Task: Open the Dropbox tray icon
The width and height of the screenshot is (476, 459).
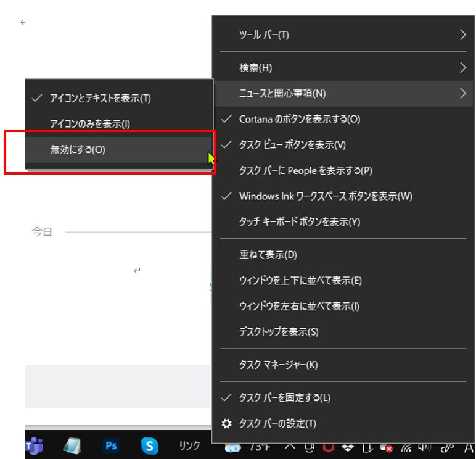Action: 347,447
